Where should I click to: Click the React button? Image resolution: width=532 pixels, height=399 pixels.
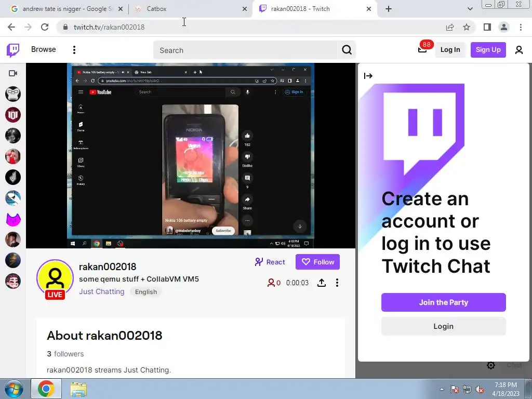(270, 262)
